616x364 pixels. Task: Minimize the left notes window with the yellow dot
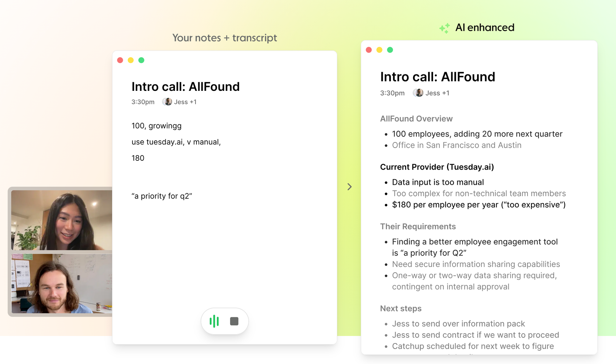pos(131,60)
